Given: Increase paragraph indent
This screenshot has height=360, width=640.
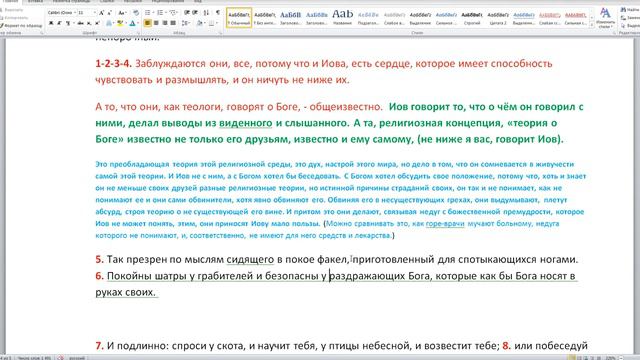Looking at the screenshot, I should [195, 13].
